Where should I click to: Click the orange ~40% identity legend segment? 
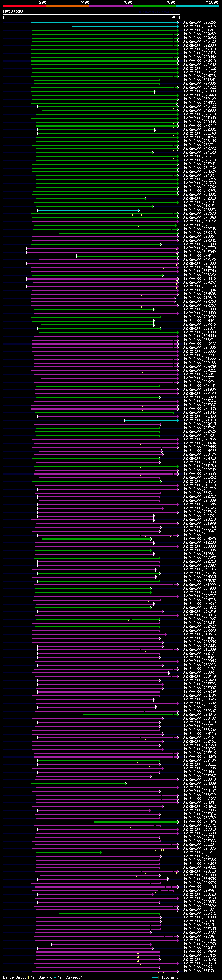pos(68,6)
